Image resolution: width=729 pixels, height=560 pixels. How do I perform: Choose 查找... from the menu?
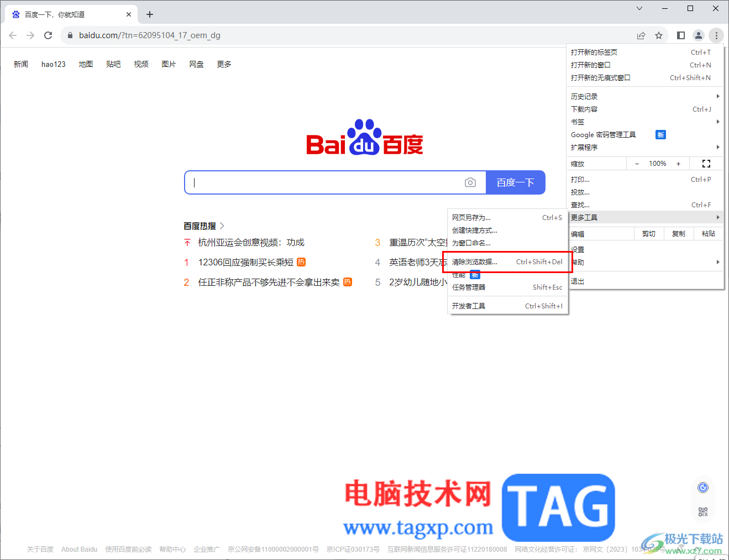646,205
